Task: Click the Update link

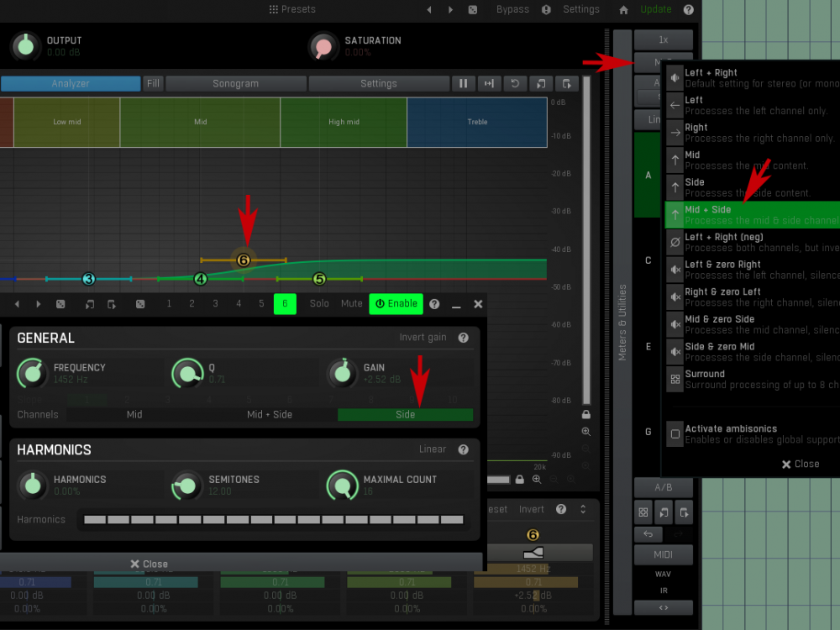Action: [x=656, y=9]
